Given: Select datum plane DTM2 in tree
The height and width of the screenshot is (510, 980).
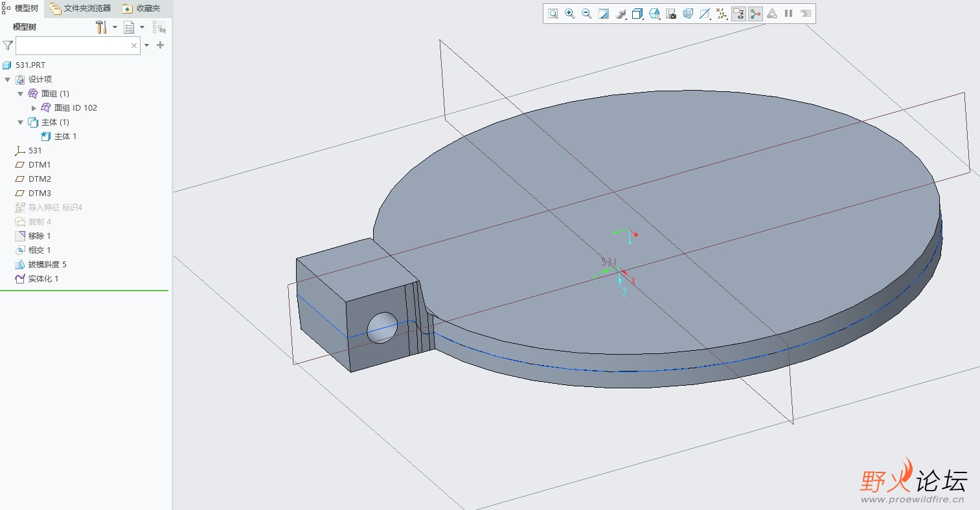Looking at the screenshot, I should click(32, 179).
